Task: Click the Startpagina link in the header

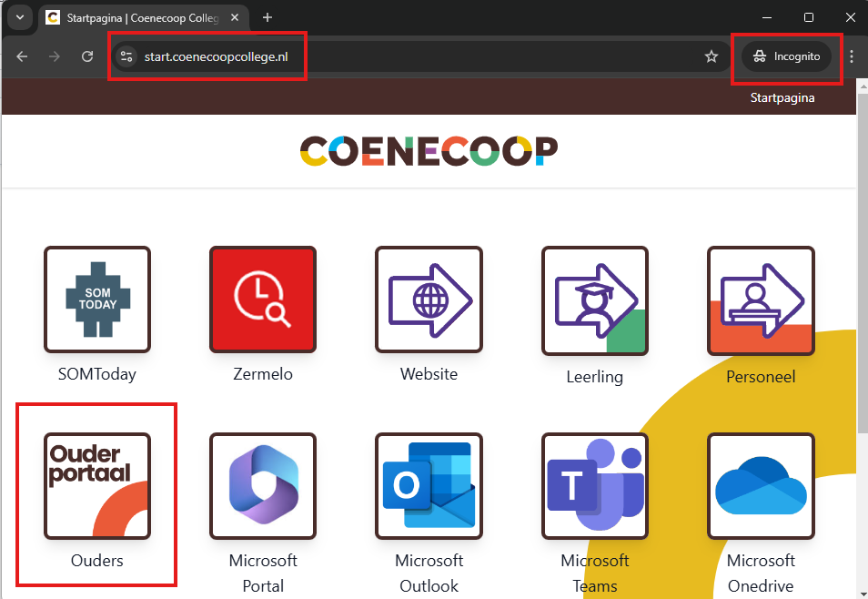Action: 782,97
